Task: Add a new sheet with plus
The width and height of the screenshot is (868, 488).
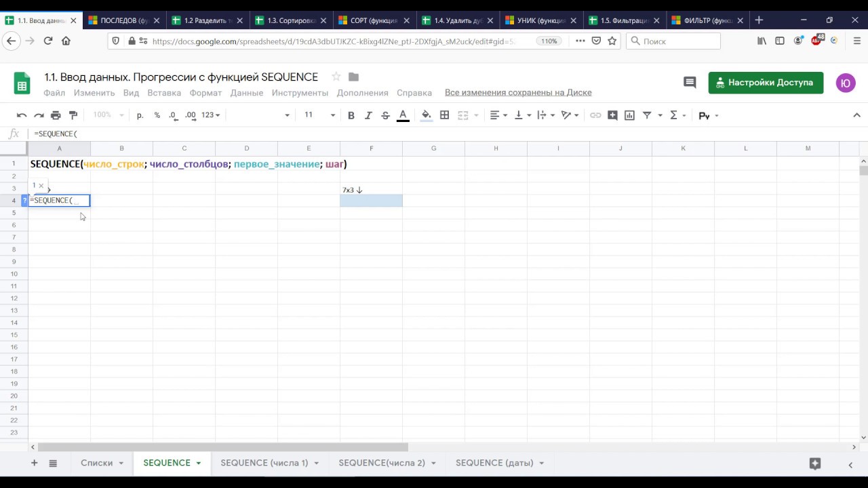Action: pyautogui.click(x=34, y=463)
